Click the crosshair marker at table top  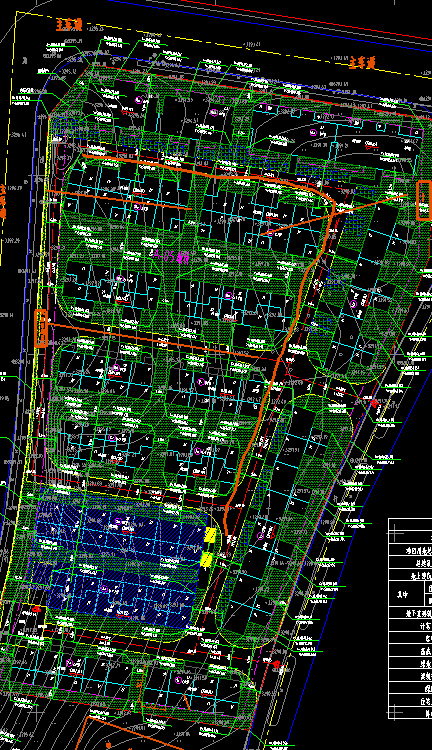395,531
